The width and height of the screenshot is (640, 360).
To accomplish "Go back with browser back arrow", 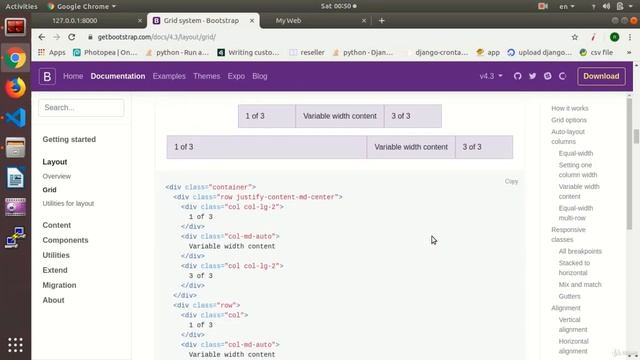I will 42,37.
